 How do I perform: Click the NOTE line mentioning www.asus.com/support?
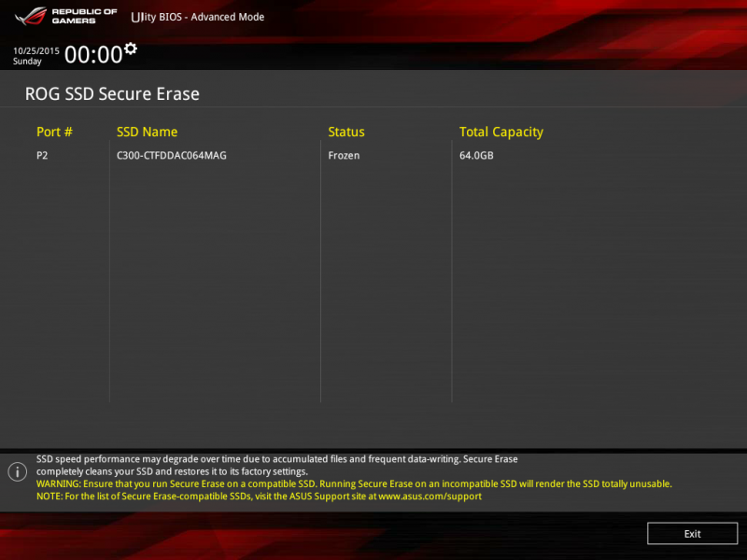pyautogui.click(x=259, y=497)
